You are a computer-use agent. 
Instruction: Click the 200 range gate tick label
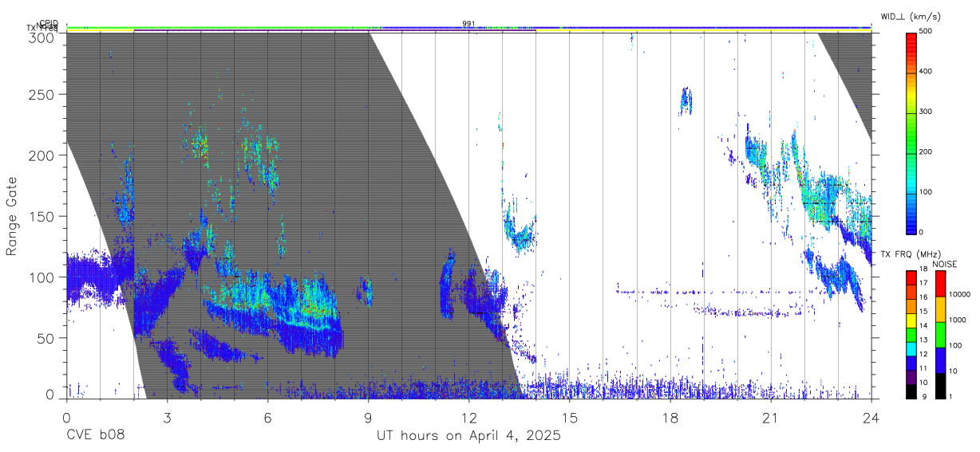click(41, 155)
